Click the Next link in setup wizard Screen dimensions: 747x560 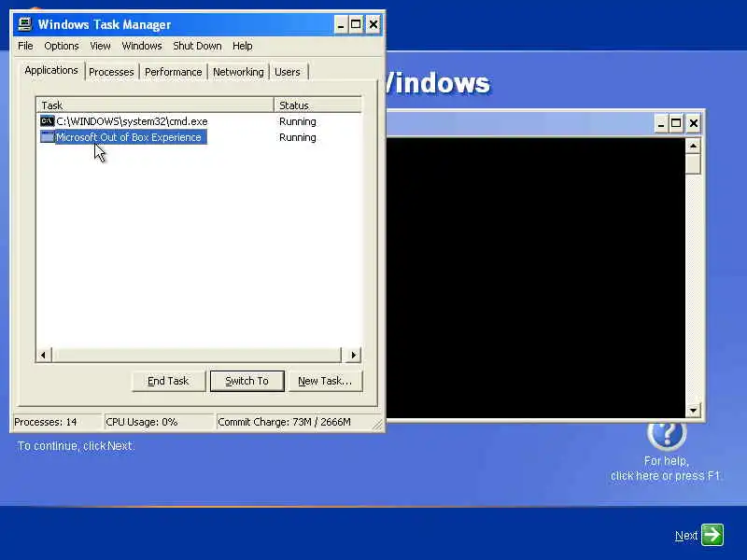(686, 536)
